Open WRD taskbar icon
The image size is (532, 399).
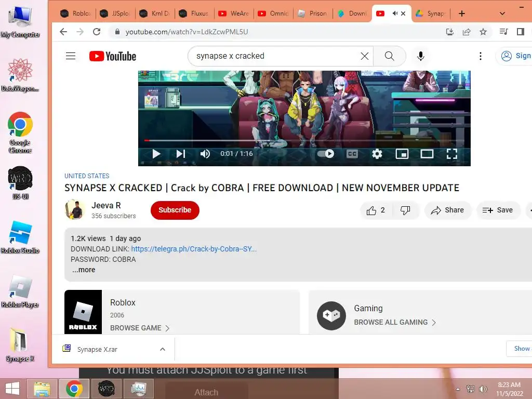click(106, 389)
